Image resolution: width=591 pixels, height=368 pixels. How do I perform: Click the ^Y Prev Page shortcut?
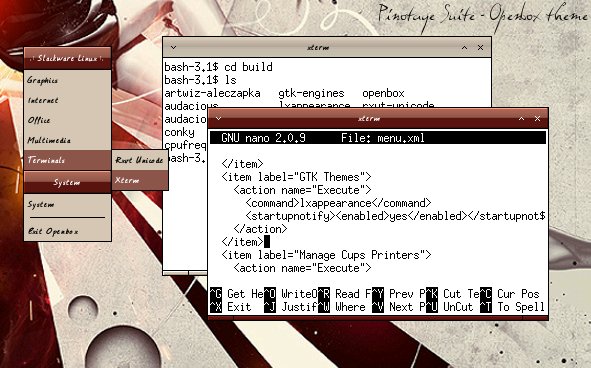pos(399,294)
